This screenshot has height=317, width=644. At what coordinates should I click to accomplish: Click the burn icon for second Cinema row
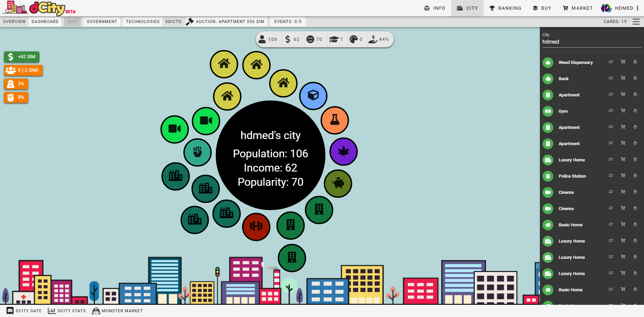(x=635, y=208)
